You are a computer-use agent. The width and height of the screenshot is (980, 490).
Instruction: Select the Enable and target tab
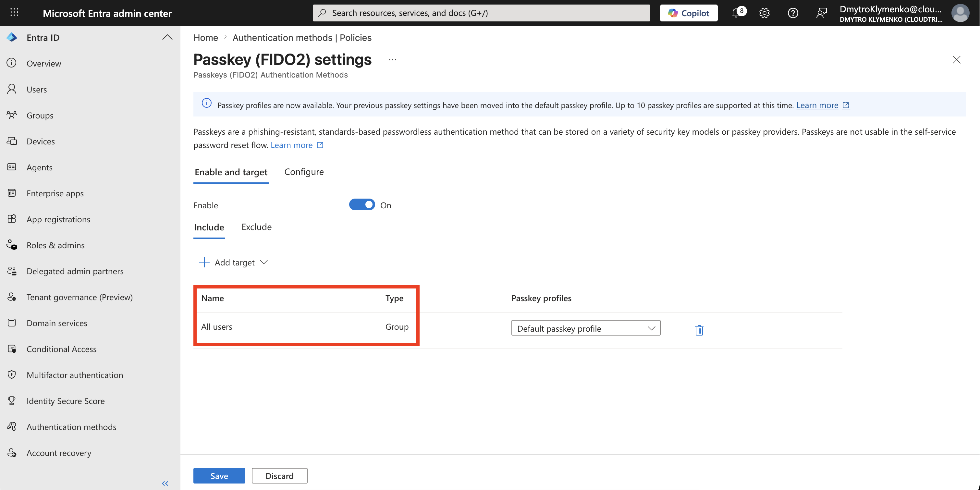231,172
